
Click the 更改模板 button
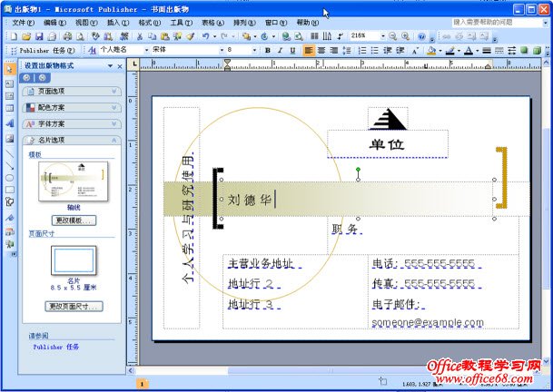click(74, 220)
